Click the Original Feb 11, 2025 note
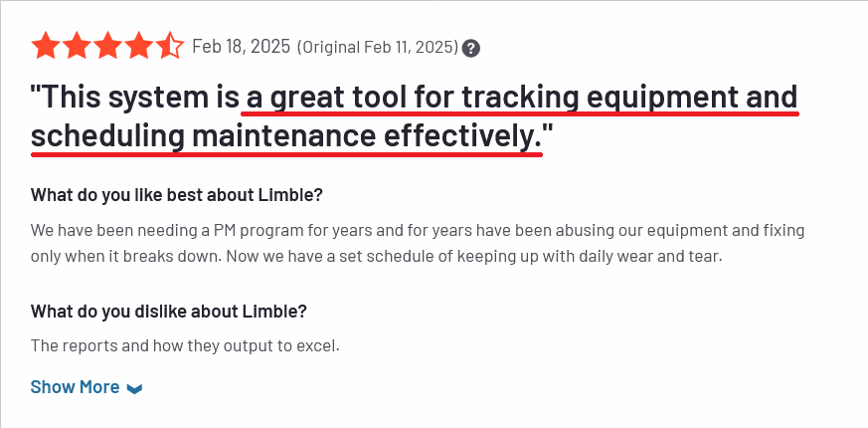 click(378, 47)
